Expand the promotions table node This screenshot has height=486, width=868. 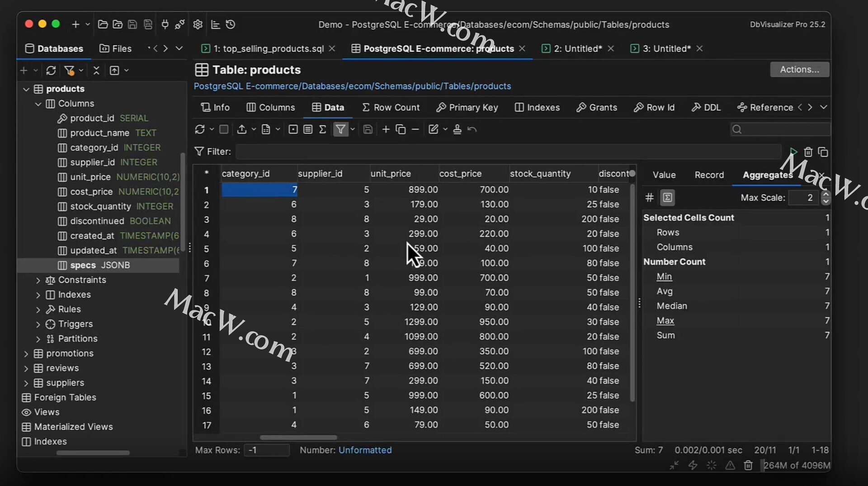[x=26, y=354]
